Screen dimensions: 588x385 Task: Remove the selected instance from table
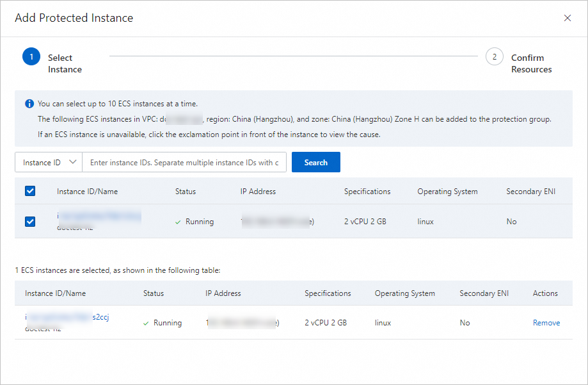click(x=546, y=323)
